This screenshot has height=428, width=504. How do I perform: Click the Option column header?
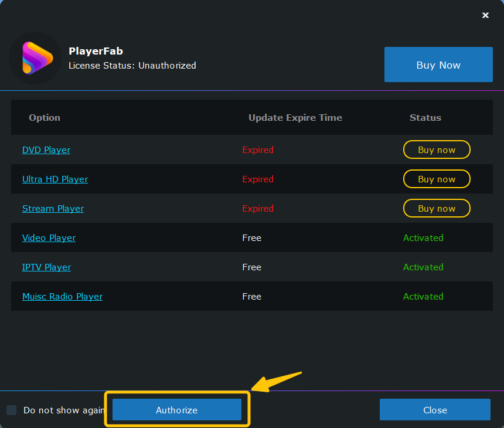coord(45,118)
